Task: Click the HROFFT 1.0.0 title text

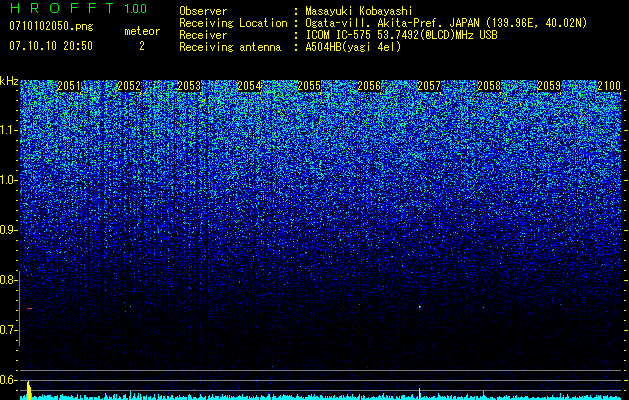Action: click(78, 8)
